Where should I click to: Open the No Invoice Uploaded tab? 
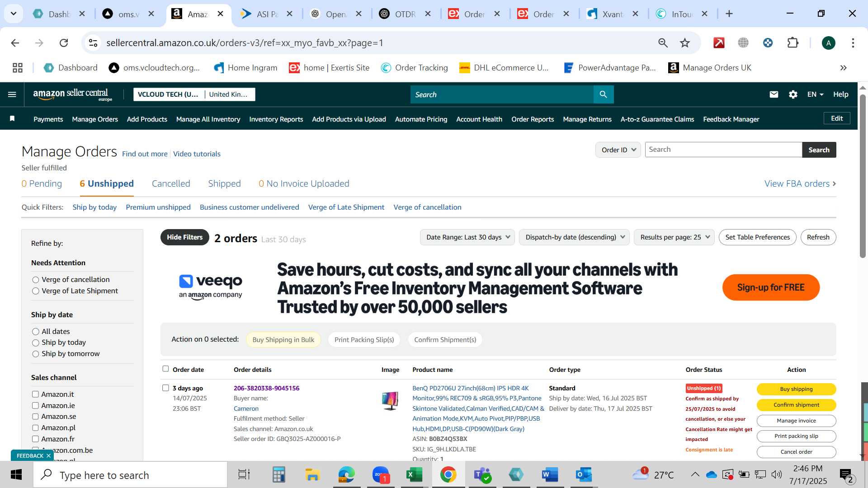tap(304, 183)
